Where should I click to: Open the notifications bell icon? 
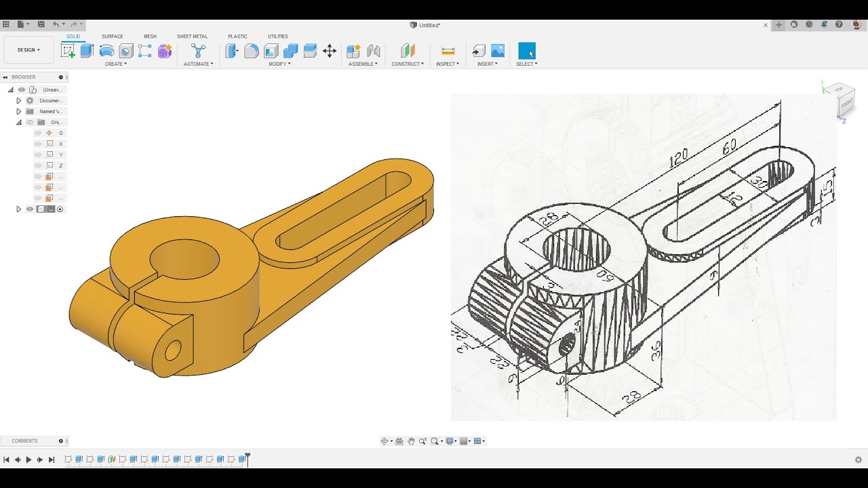click(824, 24)
